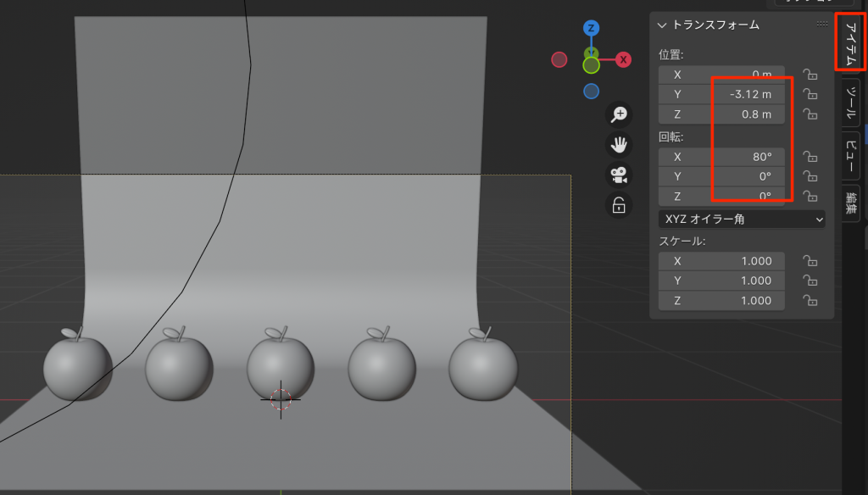
Task: Click the スケール X value slider field
Action: click(721, 261)
